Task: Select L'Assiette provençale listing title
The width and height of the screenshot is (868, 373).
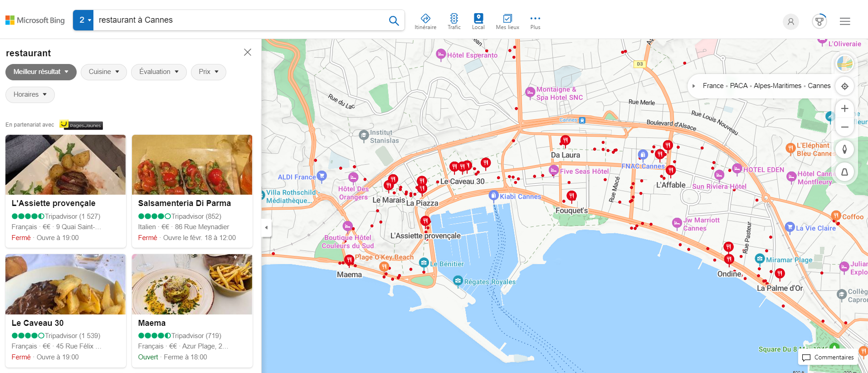Action: pyautogui.click(x=54, y=203)
